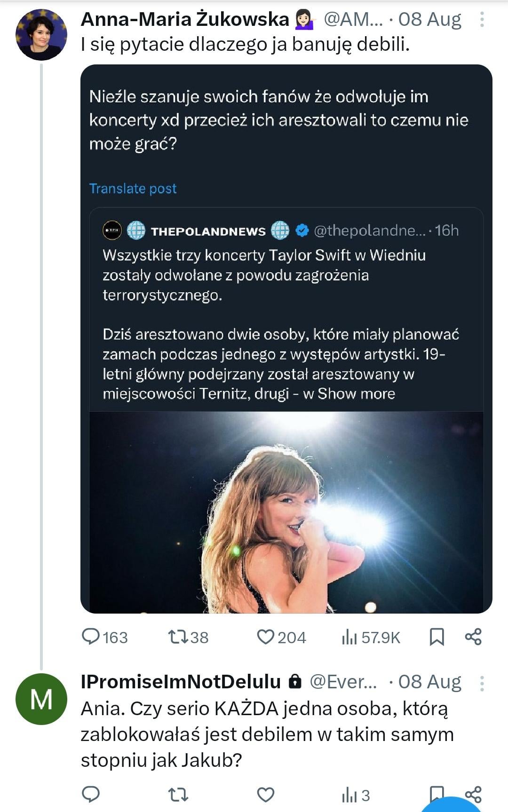This screenshot has height=812, width=508.
Task: Reply to IPromiseImNotDelulu's comment
Action: tap(90, 794)
